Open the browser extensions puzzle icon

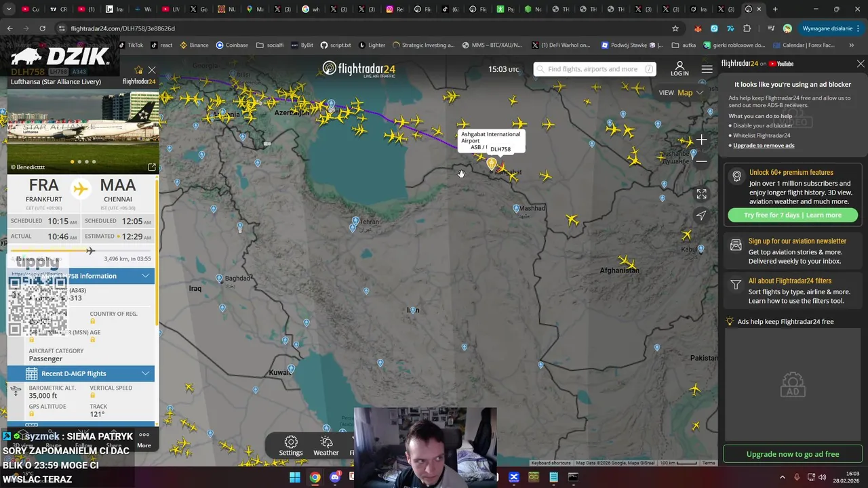747,28
